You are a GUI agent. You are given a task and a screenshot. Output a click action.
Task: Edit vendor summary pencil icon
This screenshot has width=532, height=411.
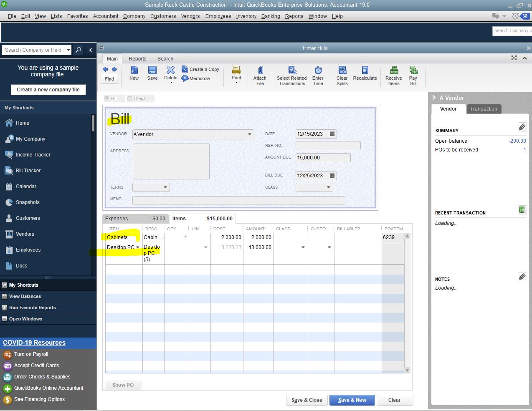pyautogui.click(x=522, y=127)
